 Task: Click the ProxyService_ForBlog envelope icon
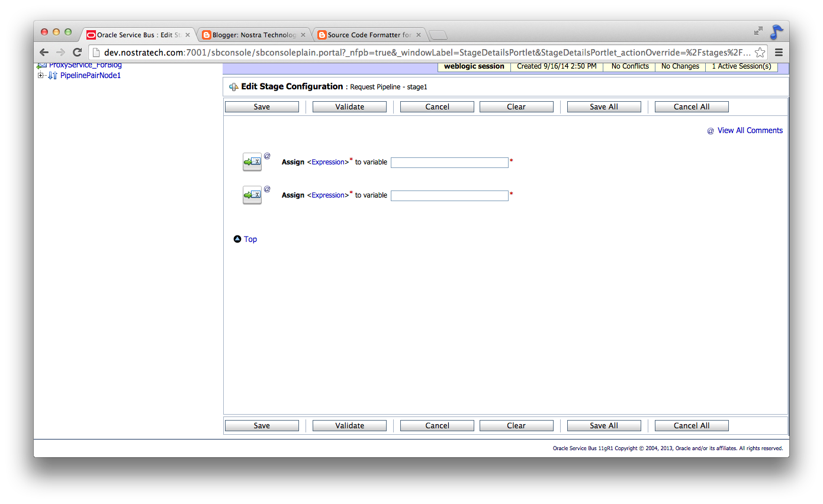click(41, 66)
